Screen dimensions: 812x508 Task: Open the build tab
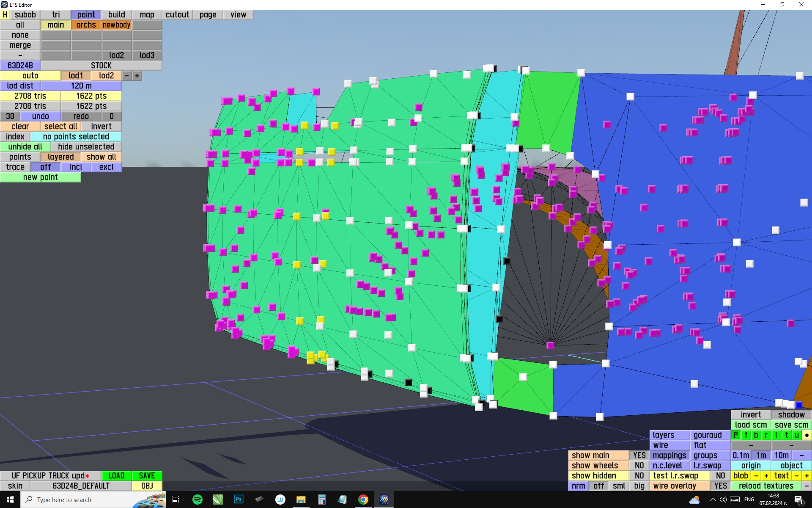point(116,14)
